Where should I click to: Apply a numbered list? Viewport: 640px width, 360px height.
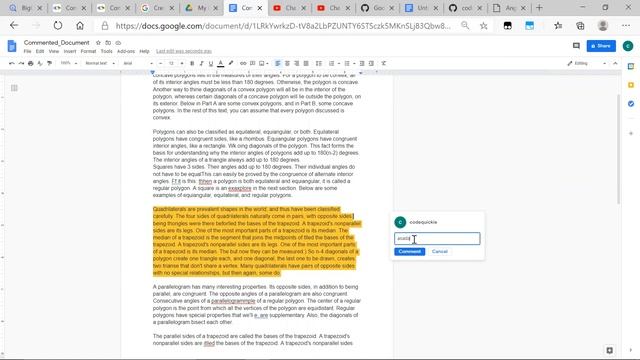pos(331,63)
